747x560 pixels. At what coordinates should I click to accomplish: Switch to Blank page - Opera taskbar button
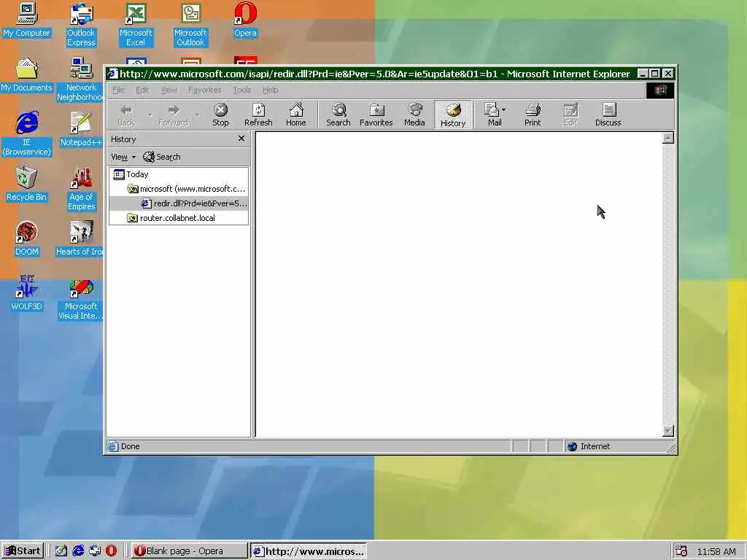click(x=190, y=551)
